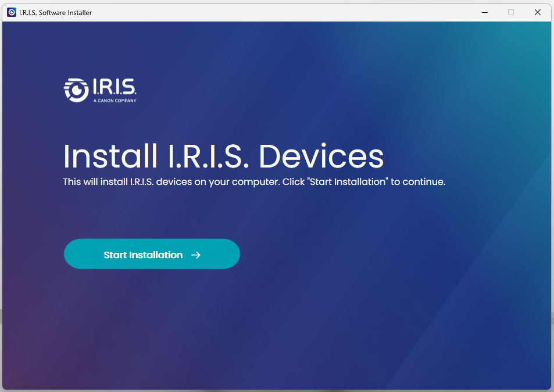Click the "A CANON COMPANY" tagline
This screenshot has width=554, height=392.
(115, 101)
